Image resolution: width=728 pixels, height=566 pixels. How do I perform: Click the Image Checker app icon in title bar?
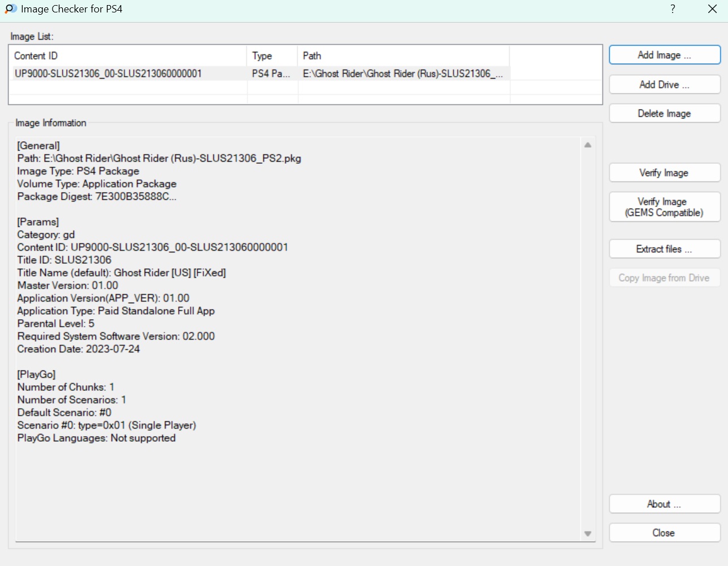point(11,9)
